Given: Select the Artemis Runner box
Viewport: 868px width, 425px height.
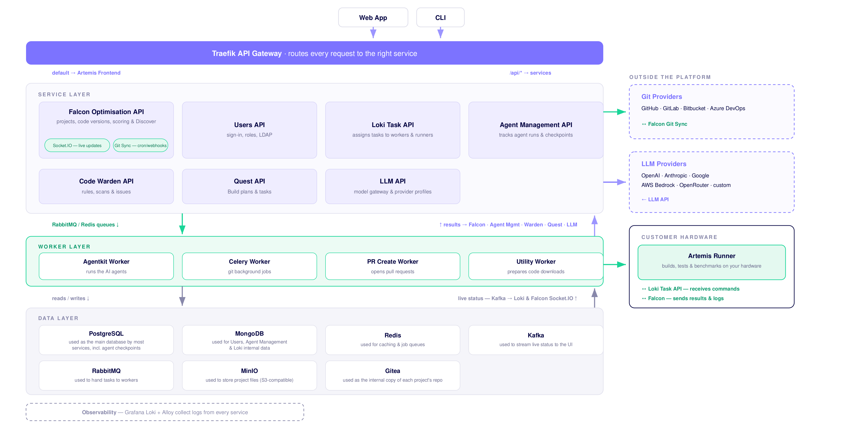Looking at the screenshot, I should pos(712,262).
